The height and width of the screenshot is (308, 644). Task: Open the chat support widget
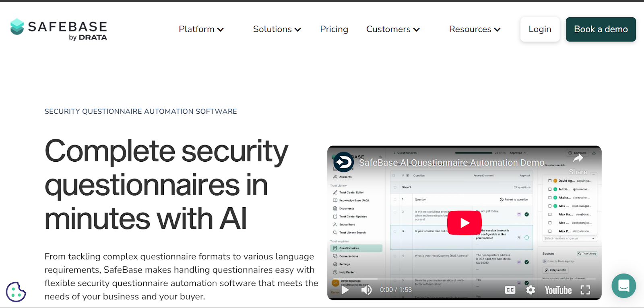[623, 286]
